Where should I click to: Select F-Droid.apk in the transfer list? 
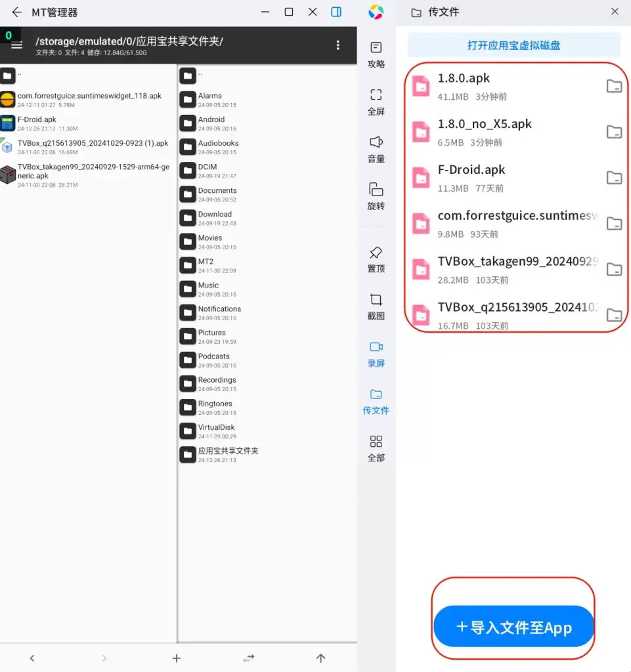click(506, 178)
